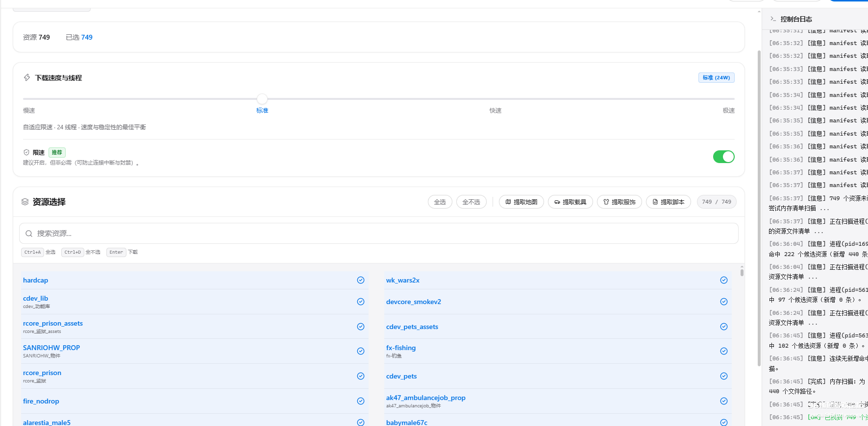Uncheck the fx-fishing checkmark
The height and width of the screenshot is (426, 868).
(x=724, y=351)
